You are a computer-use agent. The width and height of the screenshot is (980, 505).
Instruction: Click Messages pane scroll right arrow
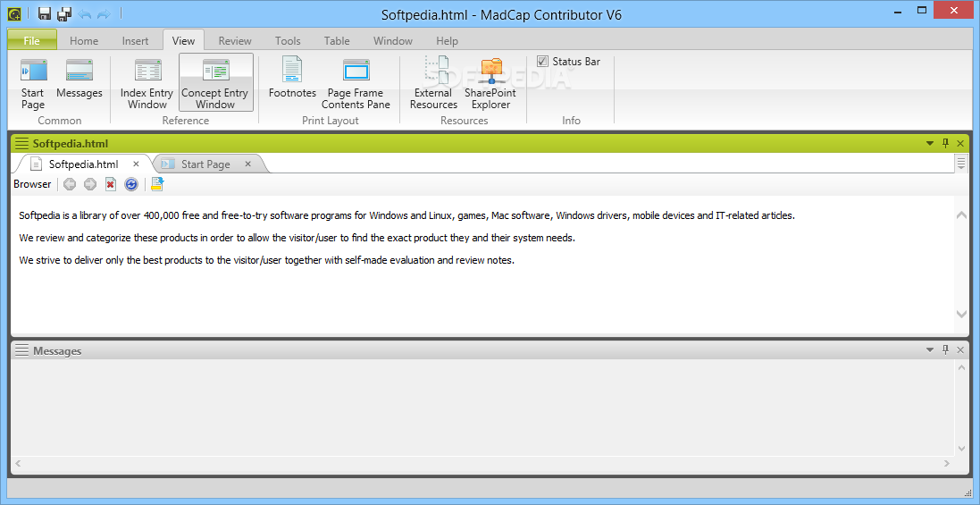coord(947,464)
